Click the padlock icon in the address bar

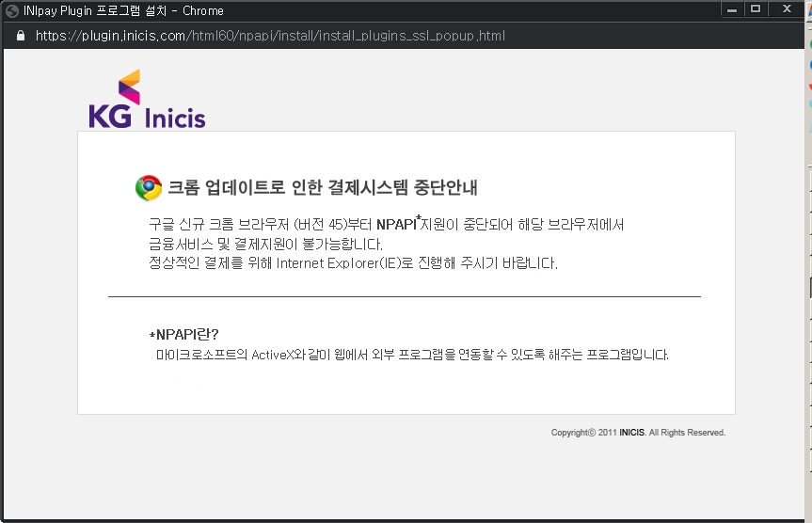pyautogui.click(x=21, y=35)
